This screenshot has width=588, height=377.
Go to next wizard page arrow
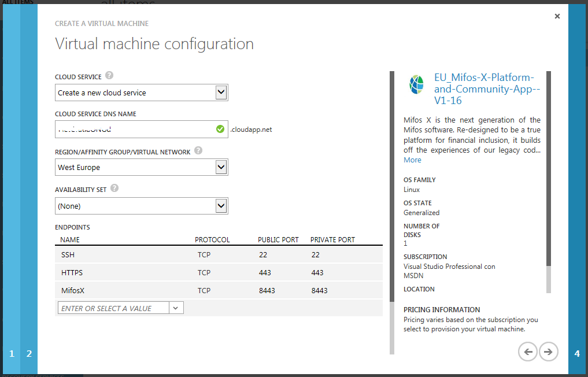tap(549, 351)
